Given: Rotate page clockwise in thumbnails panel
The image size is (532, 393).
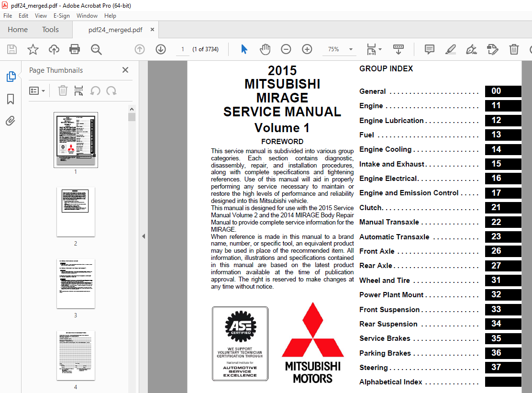Looking at the screenshot, I should click(111, 91).
